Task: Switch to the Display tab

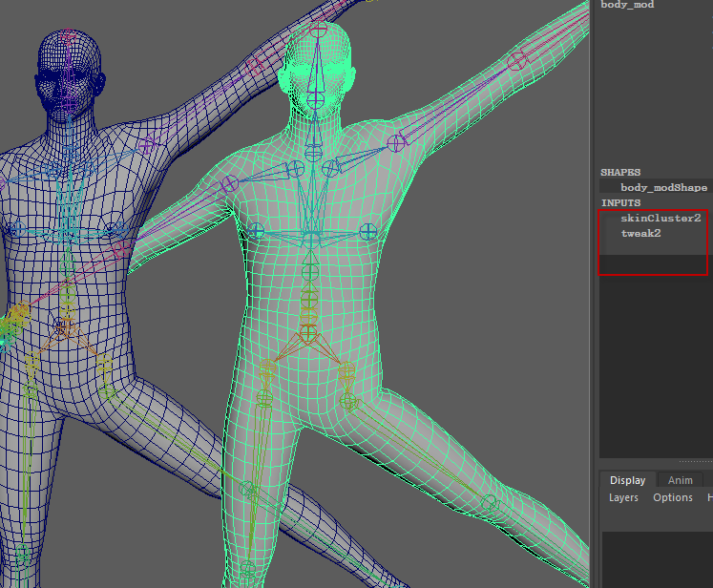Action: [627, 480]
